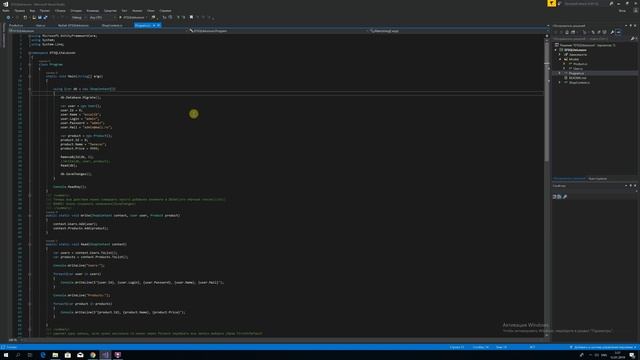The height and width of the screenshot is (360, 640).
Task: Collapse the namespace outlining toggle
Action: (30, 53)
